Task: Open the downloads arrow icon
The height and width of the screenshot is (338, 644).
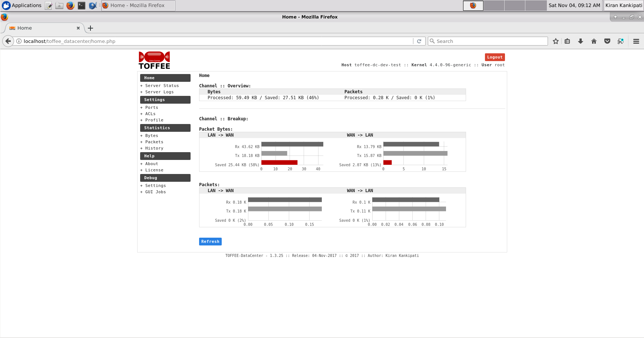Action: click(x=581, y=41)
